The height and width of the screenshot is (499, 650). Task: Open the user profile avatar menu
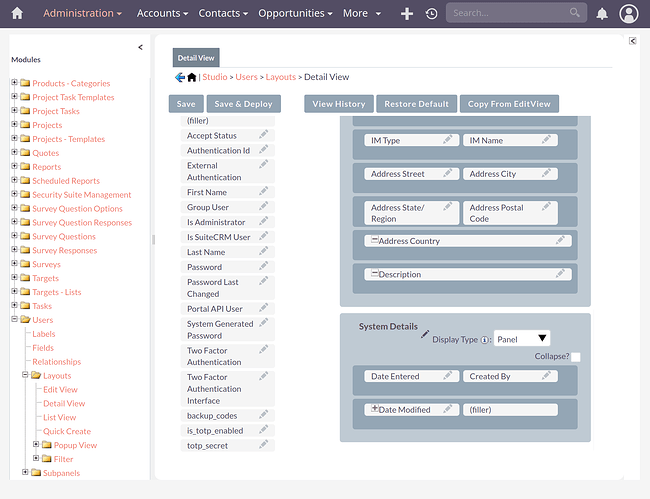[628, 14]
